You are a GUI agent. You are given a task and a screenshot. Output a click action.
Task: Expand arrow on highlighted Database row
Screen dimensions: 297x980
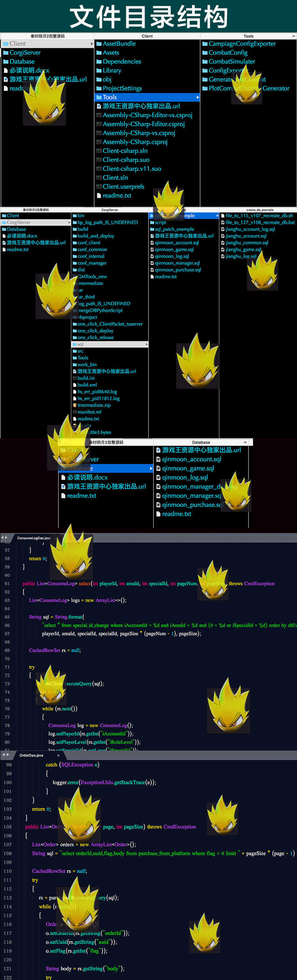click(151, 468)
